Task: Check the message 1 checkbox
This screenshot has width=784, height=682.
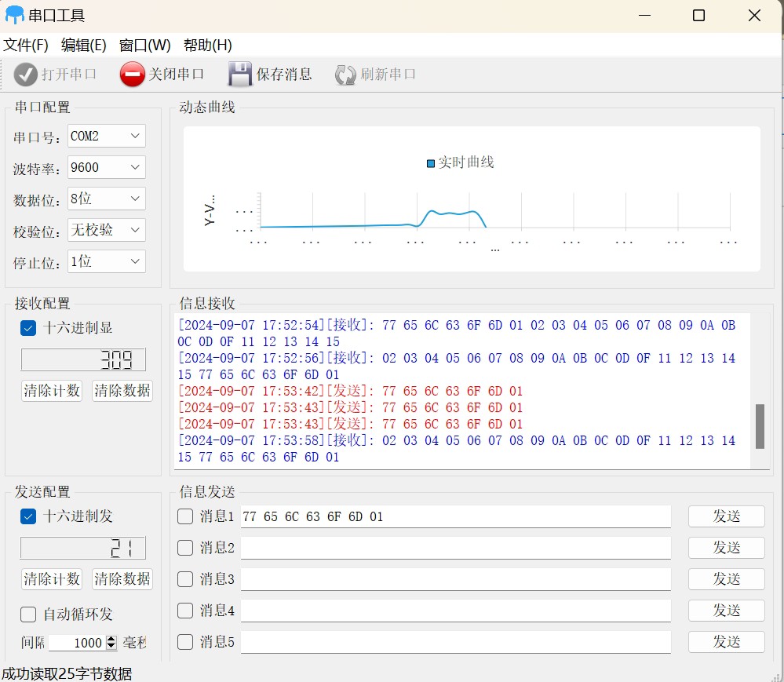Action: coord(185,516)
